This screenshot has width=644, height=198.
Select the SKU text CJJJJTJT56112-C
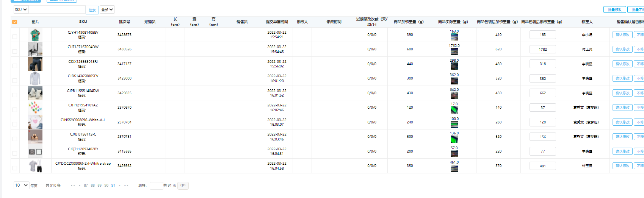click(83, 134)
